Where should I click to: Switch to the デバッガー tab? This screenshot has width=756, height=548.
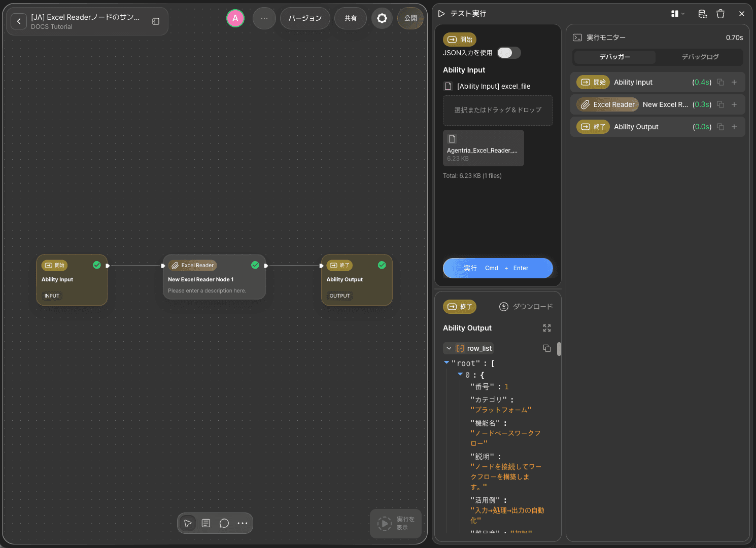tap(615, 57)
